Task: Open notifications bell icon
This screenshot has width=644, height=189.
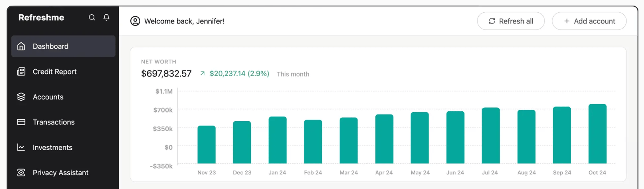Action: pyautogui.click(x=106, y=17)
